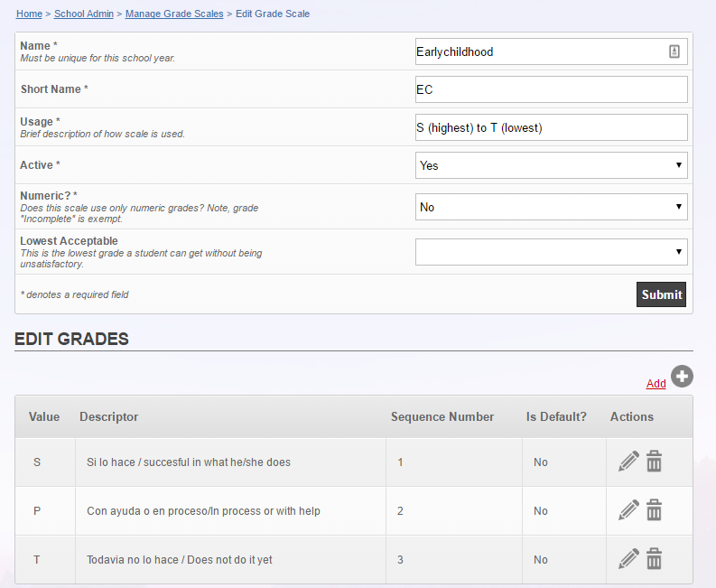Edit the S grade row pencil icon
This screenshot has height=588, width=716.
pos(628,462)
